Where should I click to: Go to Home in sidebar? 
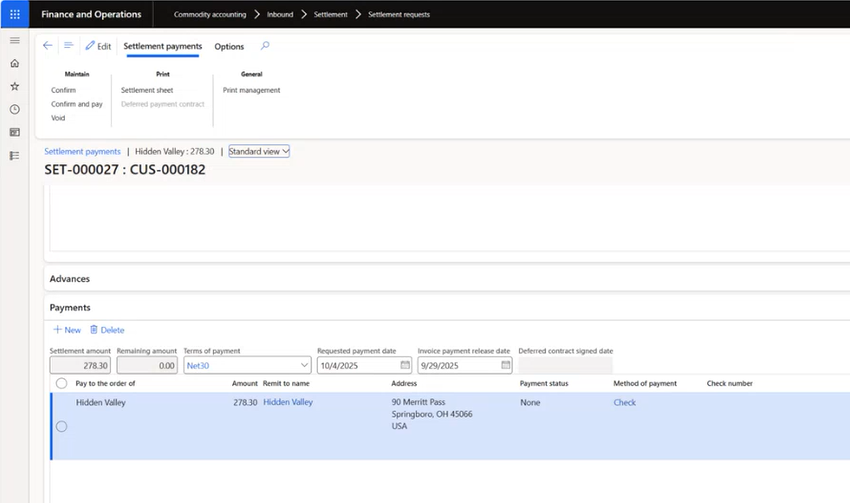(x=14, y=63)
